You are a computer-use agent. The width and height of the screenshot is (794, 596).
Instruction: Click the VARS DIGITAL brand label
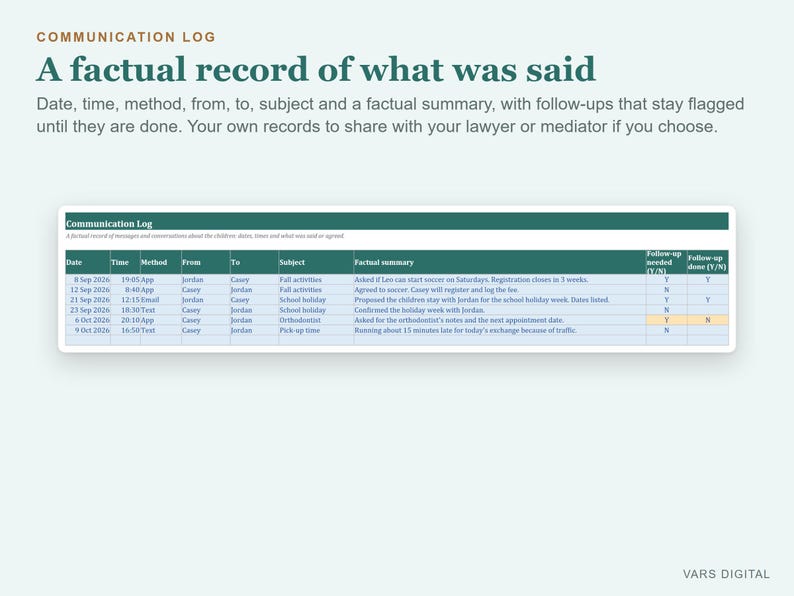tap(726, 574)
